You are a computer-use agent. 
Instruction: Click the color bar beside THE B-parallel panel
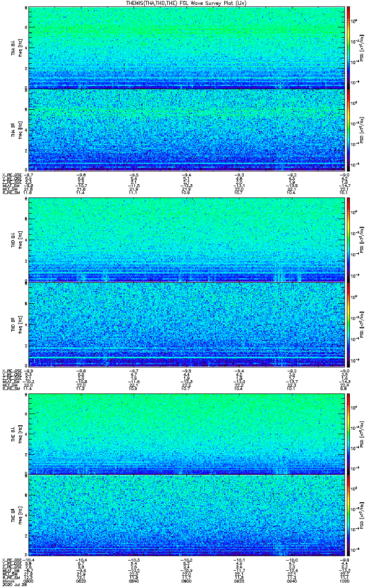[349, 515]
